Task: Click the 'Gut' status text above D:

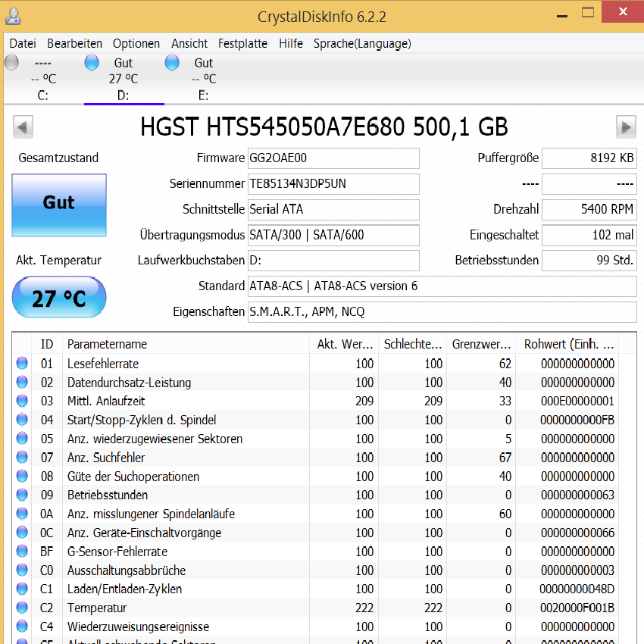Action: pos(123,63)
